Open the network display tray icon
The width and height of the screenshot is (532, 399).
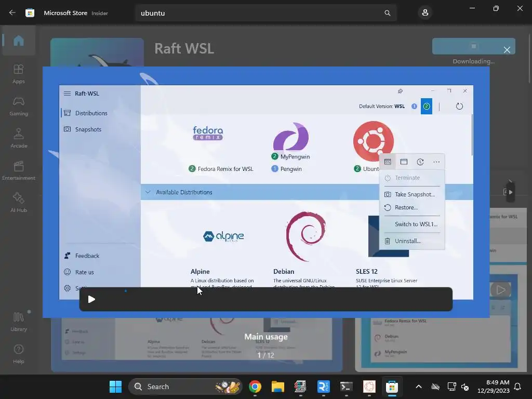(x=451, y=387)
